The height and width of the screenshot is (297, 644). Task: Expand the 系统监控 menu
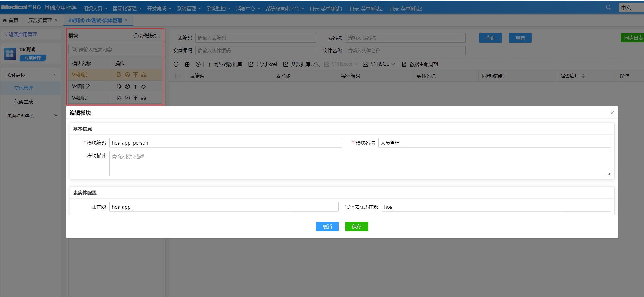coord(219,9)
